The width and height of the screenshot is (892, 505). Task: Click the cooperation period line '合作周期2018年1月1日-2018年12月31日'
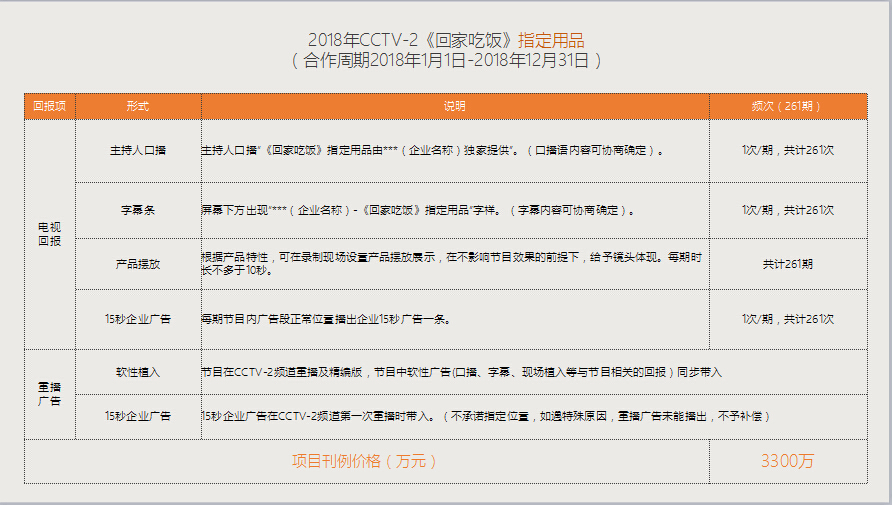pos(446,60)
